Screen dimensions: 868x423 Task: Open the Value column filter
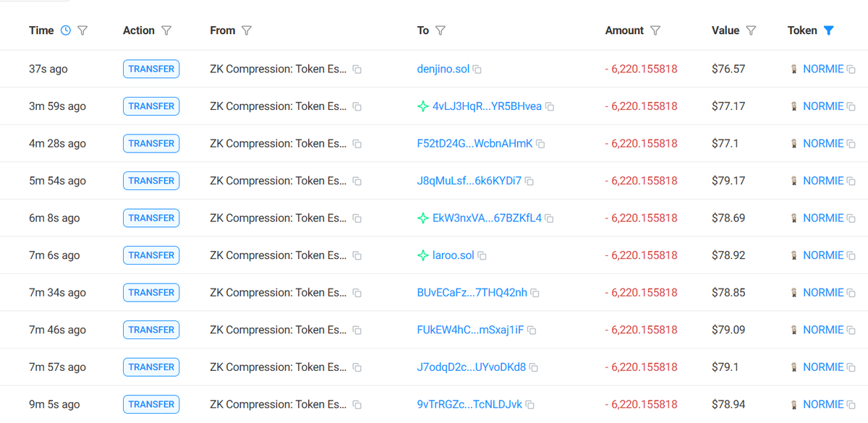(x=751, y=30)
